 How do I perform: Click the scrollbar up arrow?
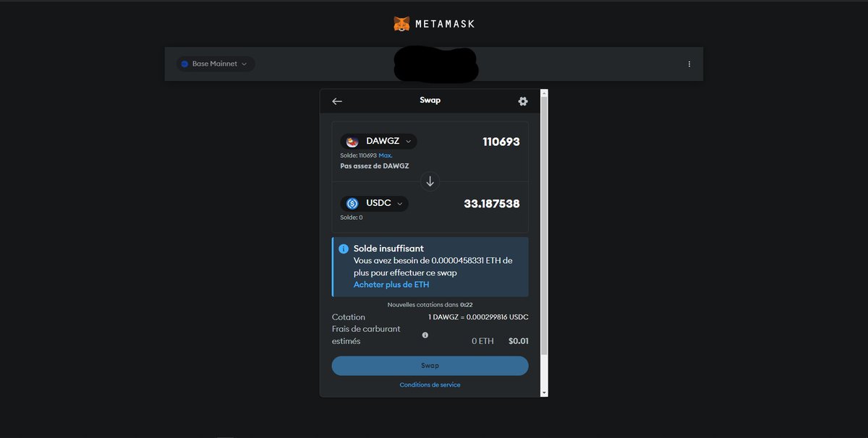[544, 93]
